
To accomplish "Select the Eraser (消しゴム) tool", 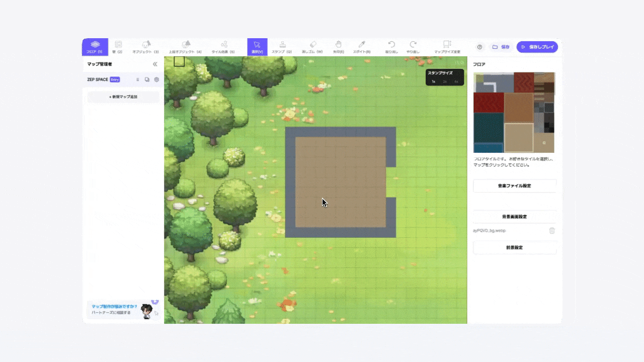I will point(312,47).
